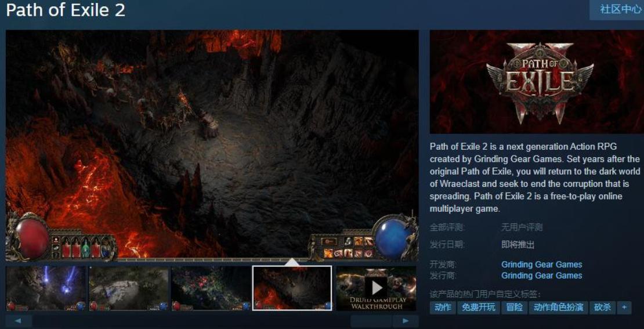Select the first thumbnail with blue lightning
The height and width of the screenshot is (329, 644).
46,288
